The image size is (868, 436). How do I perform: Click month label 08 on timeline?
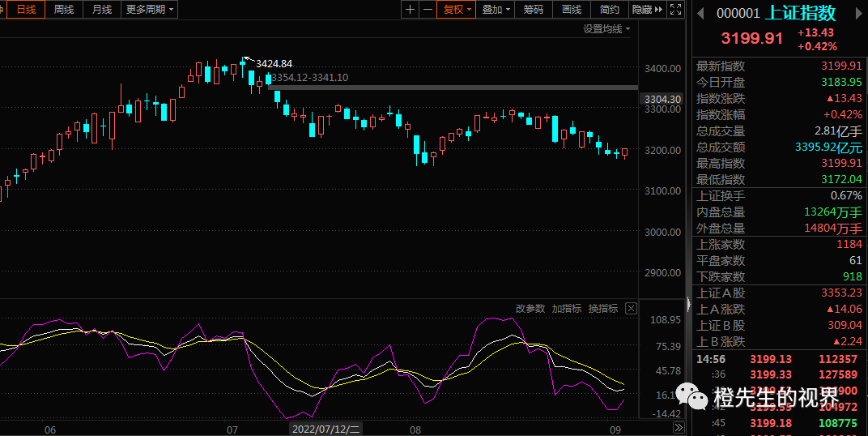tap(415, 430)
